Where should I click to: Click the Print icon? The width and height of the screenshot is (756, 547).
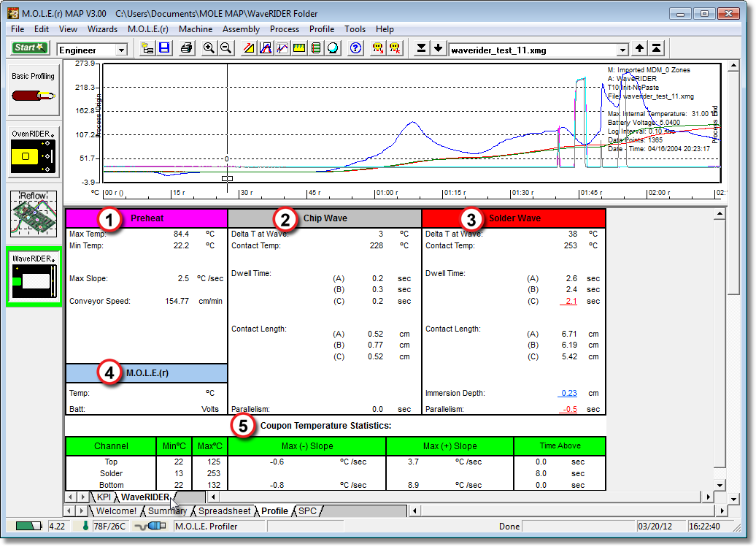187,48
